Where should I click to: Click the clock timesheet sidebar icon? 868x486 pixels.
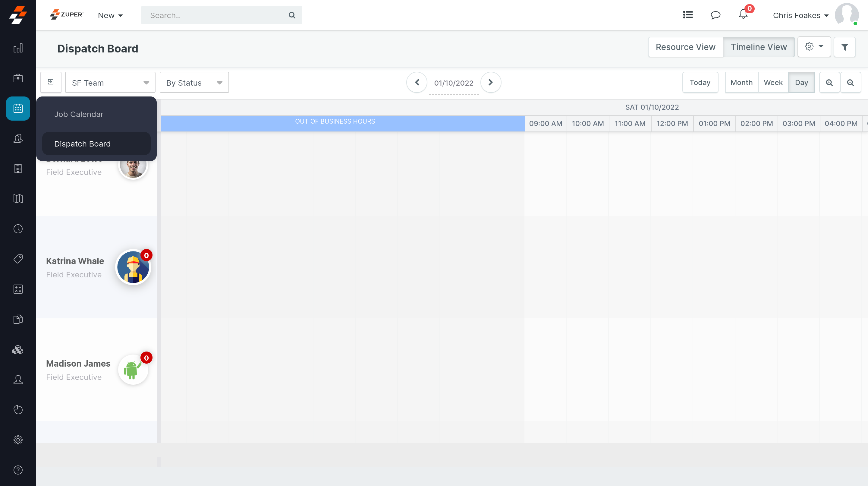(18, 229)
